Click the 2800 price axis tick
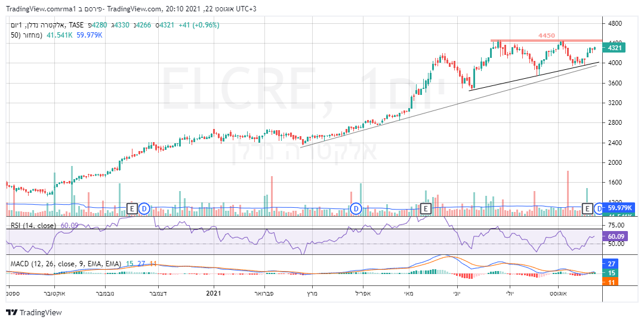The height and width of the screenshot is (323, 644). point(615,123)
